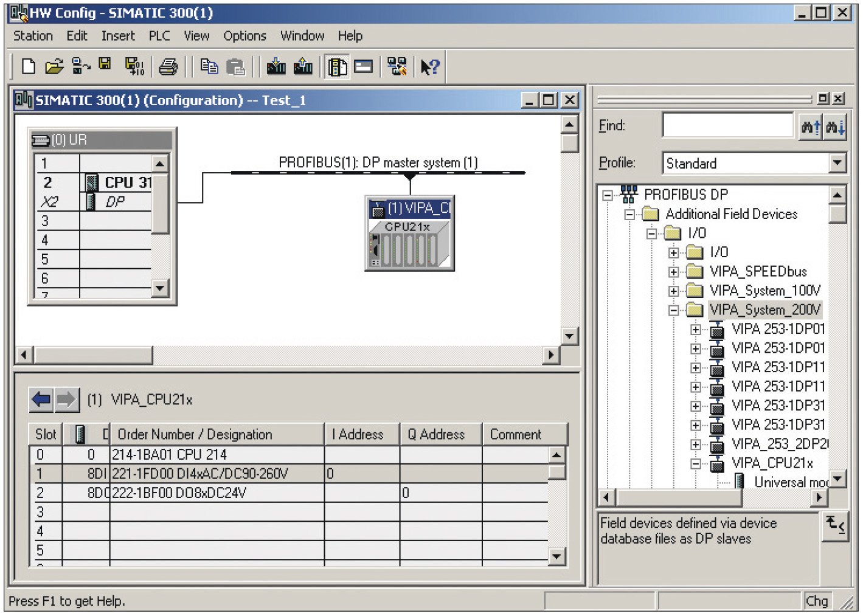Click the Configure Network icon
863x616 pixels.
[397, 66]
